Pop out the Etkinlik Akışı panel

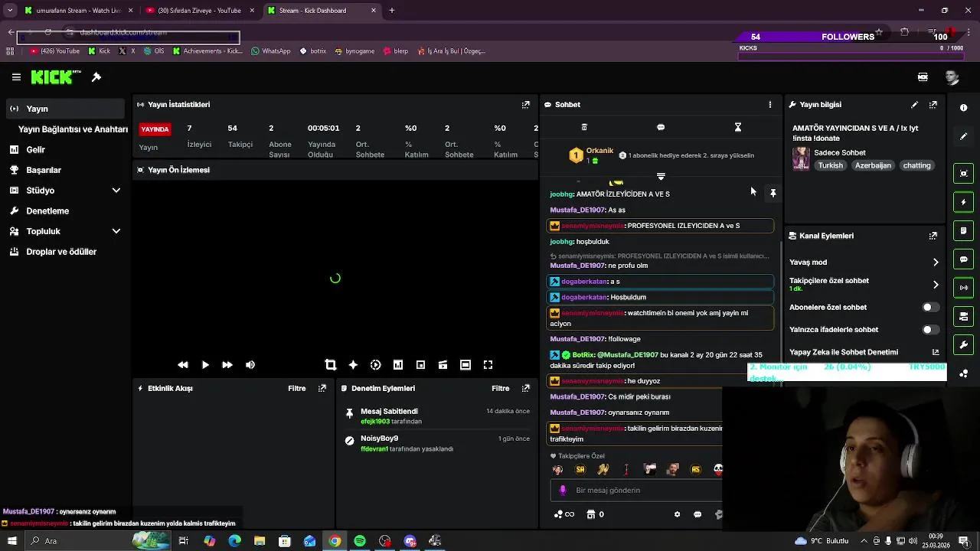322,389
